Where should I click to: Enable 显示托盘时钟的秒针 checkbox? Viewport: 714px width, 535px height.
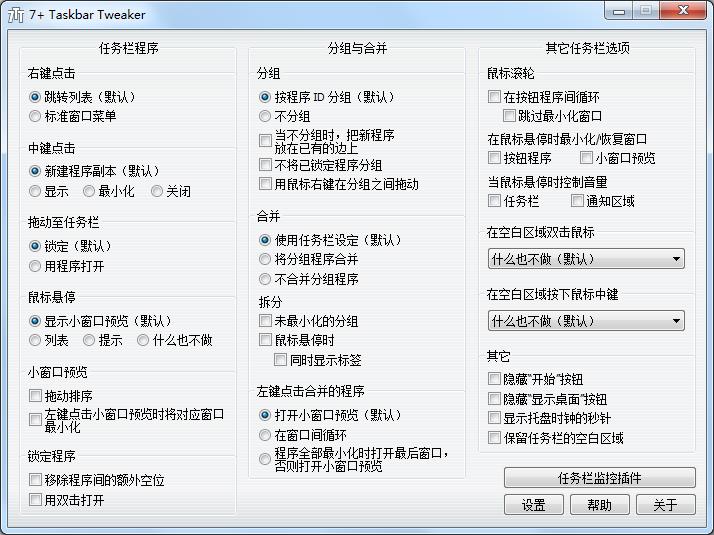(494, 418)
